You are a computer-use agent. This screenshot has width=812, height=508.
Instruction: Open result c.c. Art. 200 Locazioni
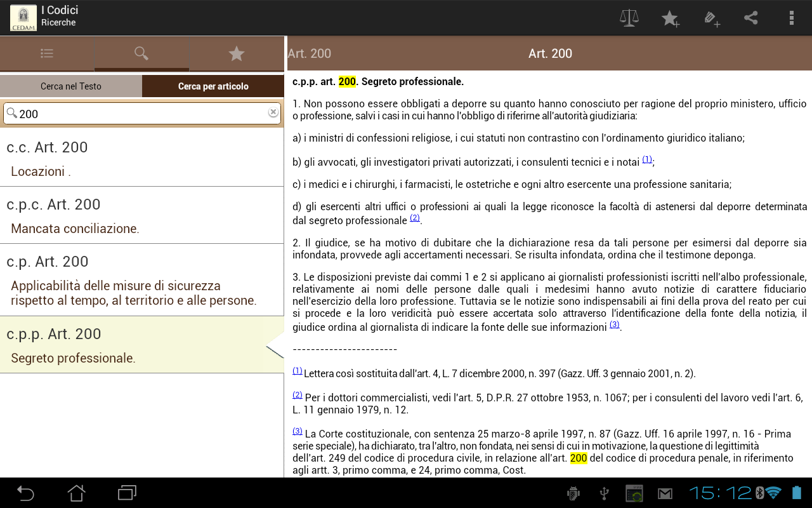(x=142, y=159)
